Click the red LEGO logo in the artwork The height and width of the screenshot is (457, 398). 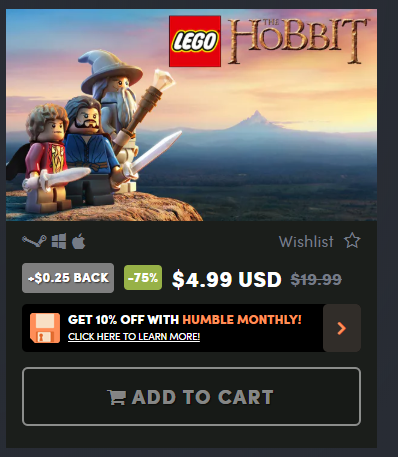point(195,41)
